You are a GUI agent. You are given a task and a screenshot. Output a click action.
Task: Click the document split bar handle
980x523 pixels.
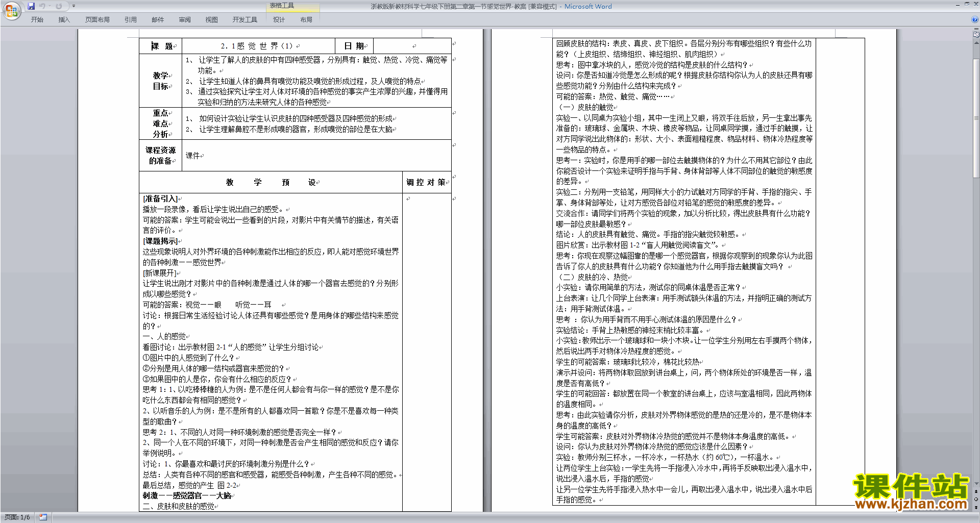tap(976, 30)
